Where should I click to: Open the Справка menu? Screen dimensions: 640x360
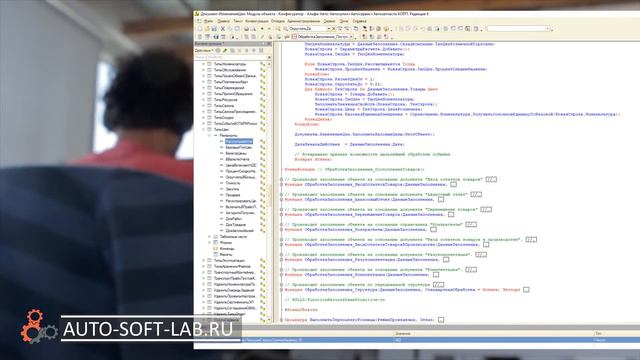(360, 21)
